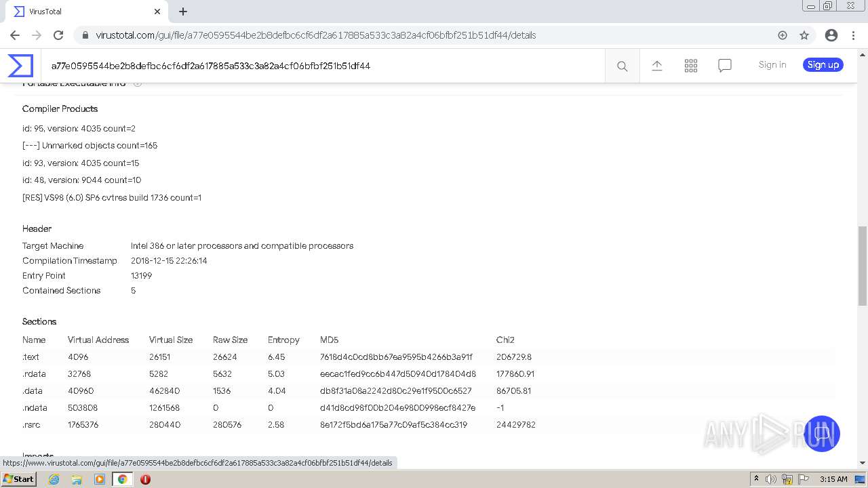The height and width of the screenshot is (488, 868).
Task: Open the Chrome three-dot menu
Action: (854, 35)
